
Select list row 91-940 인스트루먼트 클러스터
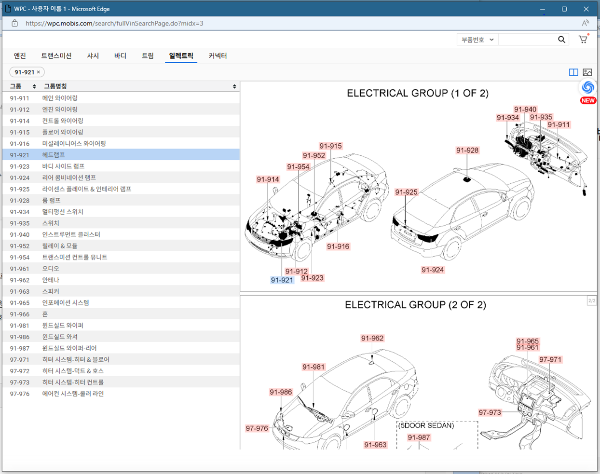(x=121, y=235)
